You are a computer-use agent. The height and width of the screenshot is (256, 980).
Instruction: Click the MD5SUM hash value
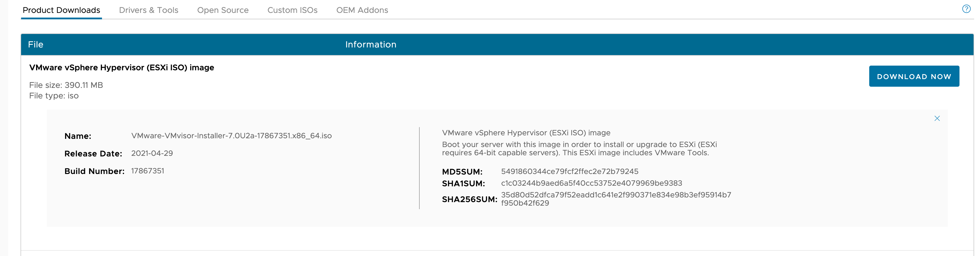[569, 172]
